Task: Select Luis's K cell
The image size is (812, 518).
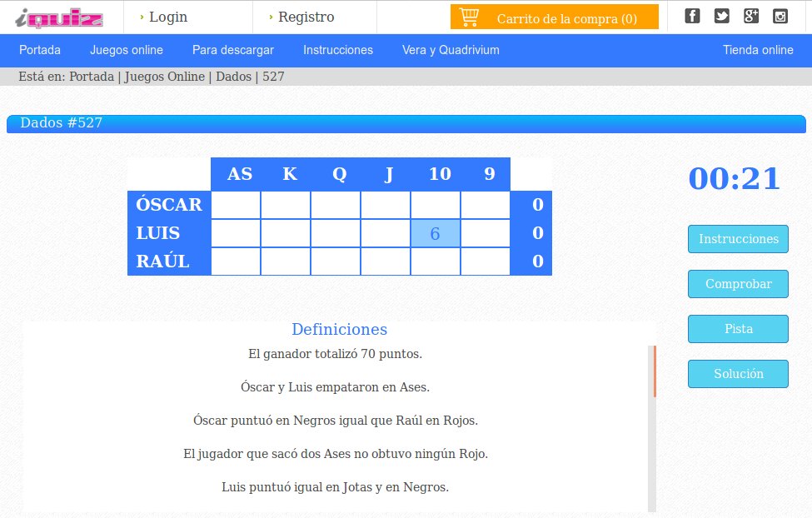Action: click(x=286, y=233)
